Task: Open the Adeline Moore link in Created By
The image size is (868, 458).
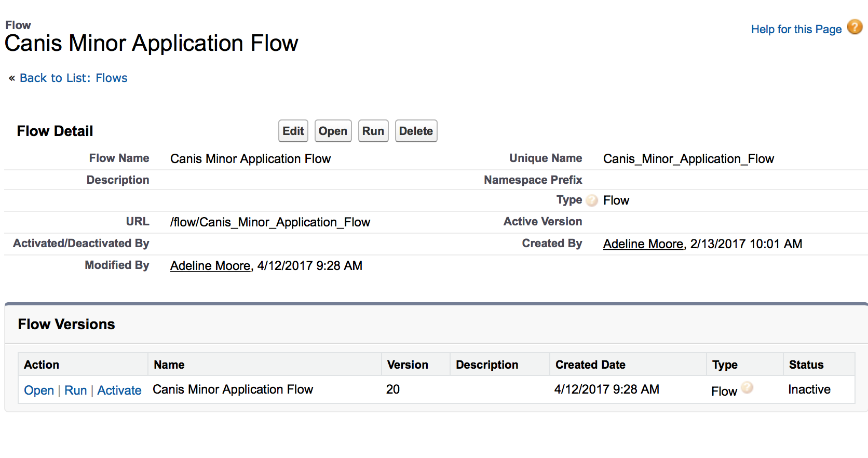Action: [643, 244]
